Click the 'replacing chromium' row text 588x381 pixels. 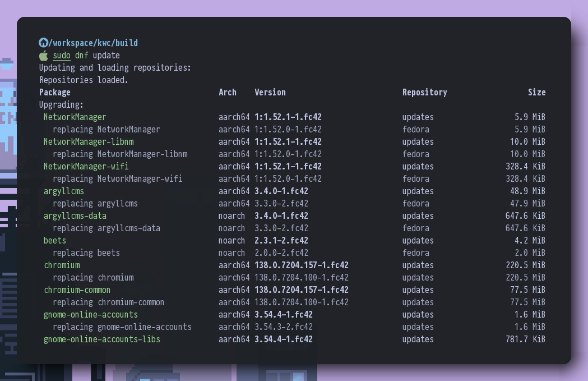(93, 278)
